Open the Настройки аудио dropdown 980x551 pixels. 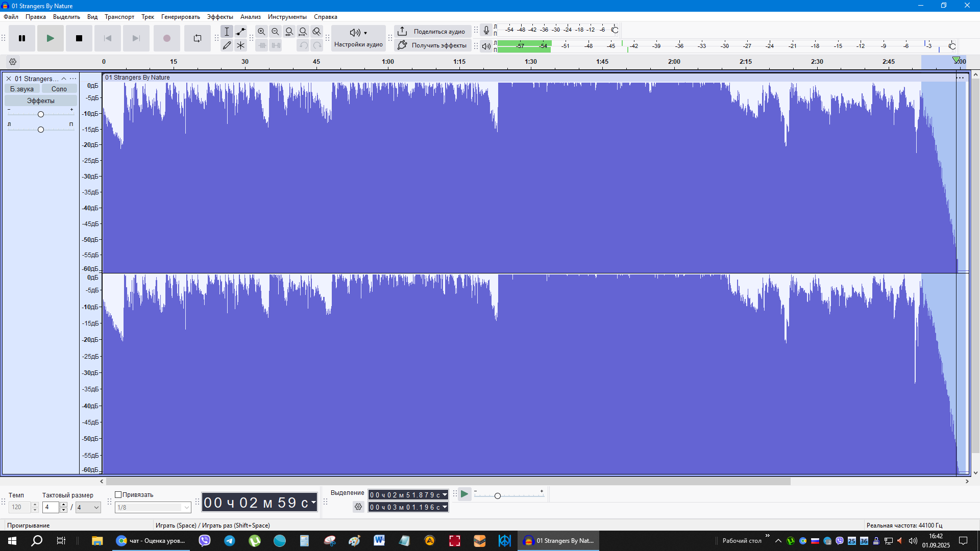click(x=358, y=38)
